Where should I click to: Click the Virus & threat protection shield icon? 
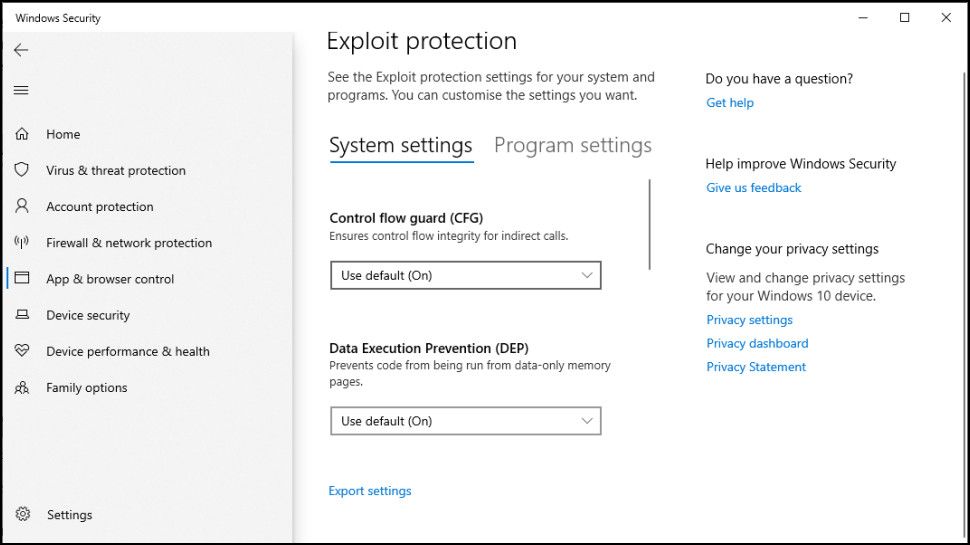pyautogui.click(x=22, y=170)
